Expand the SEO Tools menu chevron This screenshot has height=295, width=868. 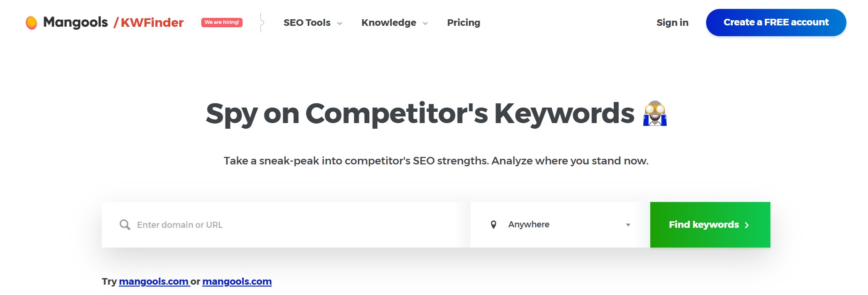[340, 23]
